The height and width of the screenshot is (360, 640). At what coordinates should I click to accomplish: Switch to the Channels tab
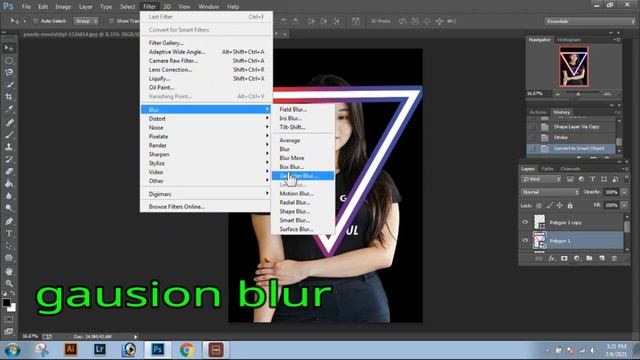pos(570,169)
